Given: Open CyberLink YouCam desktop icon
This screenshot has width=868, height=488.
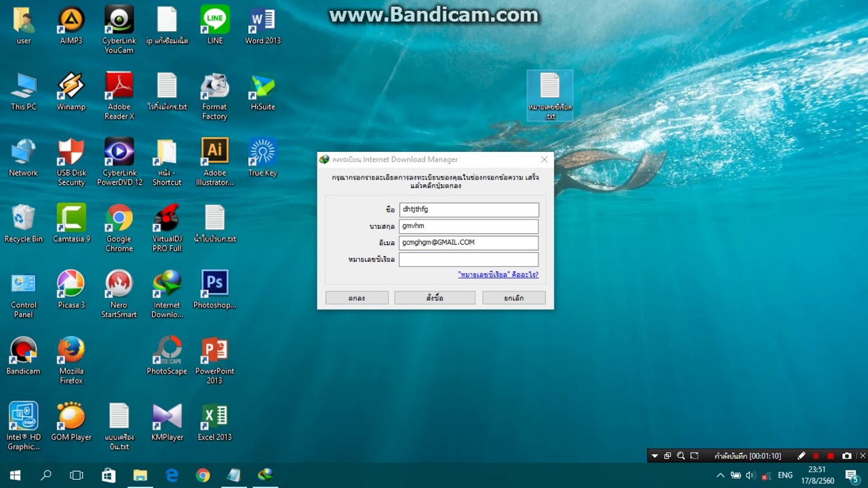Looking at the screenshot, I should coord(119,30).
